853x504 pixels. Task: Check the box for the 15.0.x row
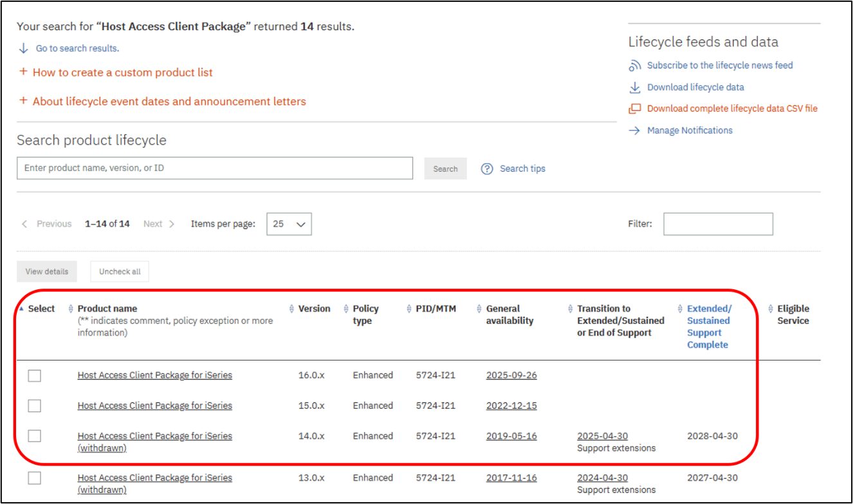pyautogui.click(x=35, y=406)
